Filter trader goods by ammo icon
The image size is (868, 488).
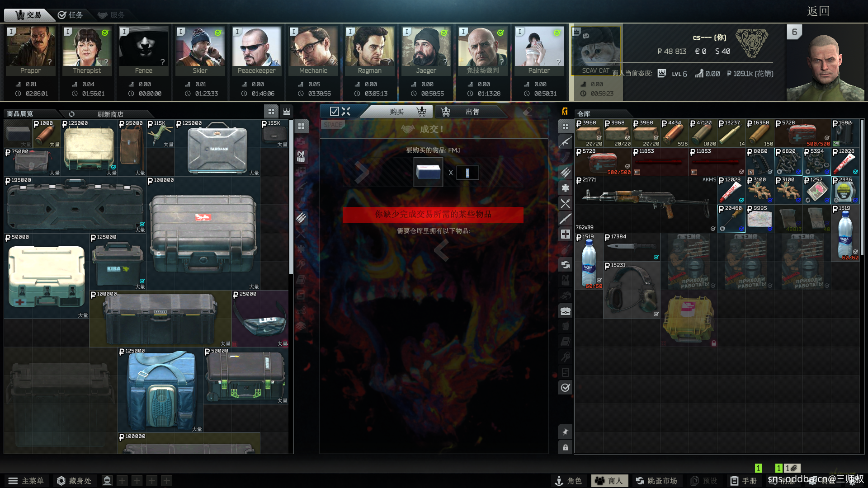[301, 218]
